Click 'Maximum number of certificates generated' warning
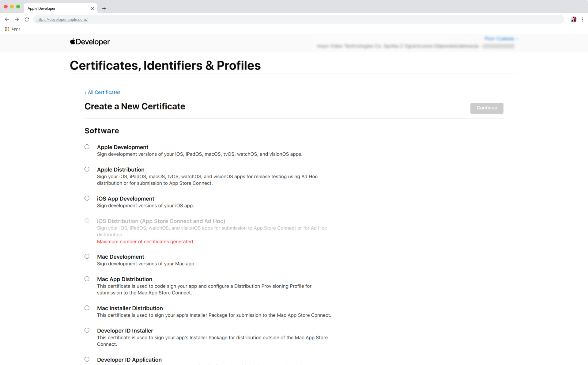 coord(145,241)
